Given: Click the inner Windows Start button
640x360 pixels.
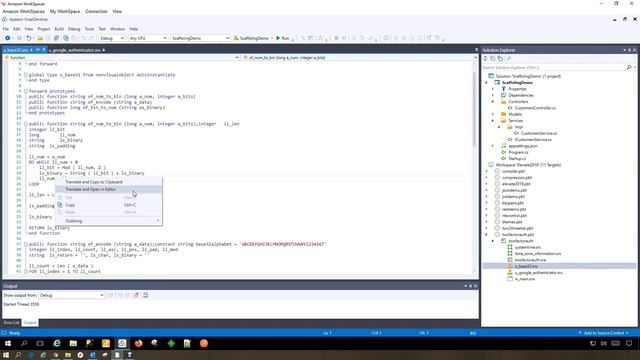Looking at the screenshot, I should [8, 343].
